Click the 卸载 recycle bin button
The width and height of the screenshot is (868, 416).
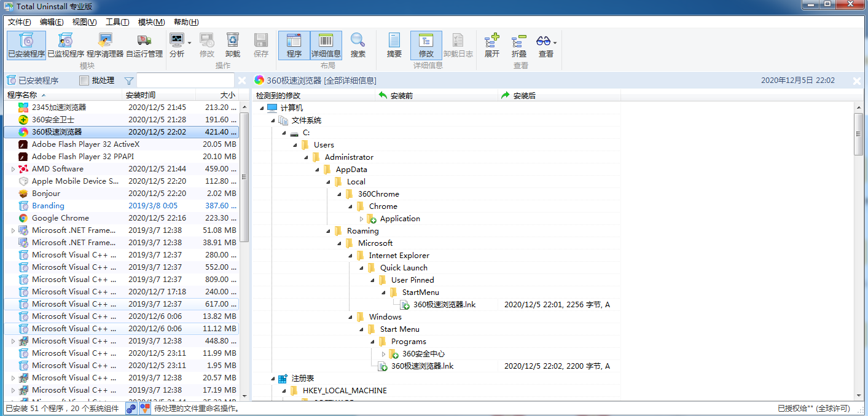pos(233,45)
